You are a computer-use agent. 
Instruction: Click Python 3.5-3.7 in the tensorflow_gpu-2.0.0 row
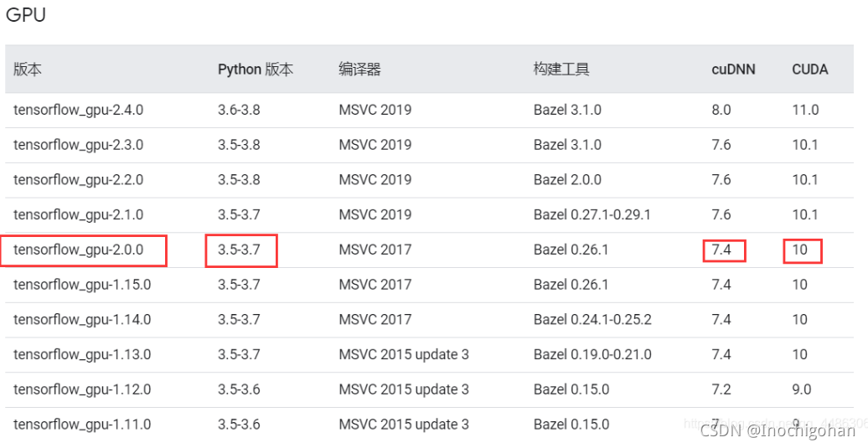(239, 250)
